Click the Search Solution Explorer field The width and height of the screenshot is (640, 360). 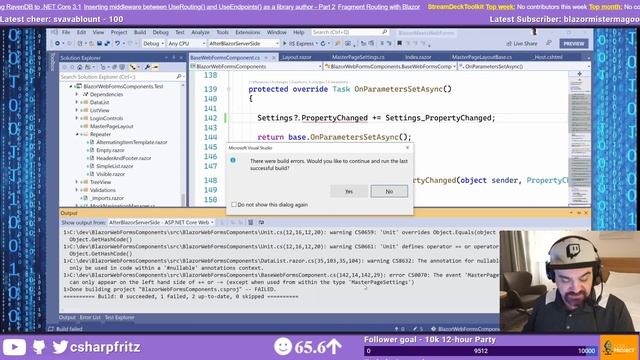(x=121, y=77)
